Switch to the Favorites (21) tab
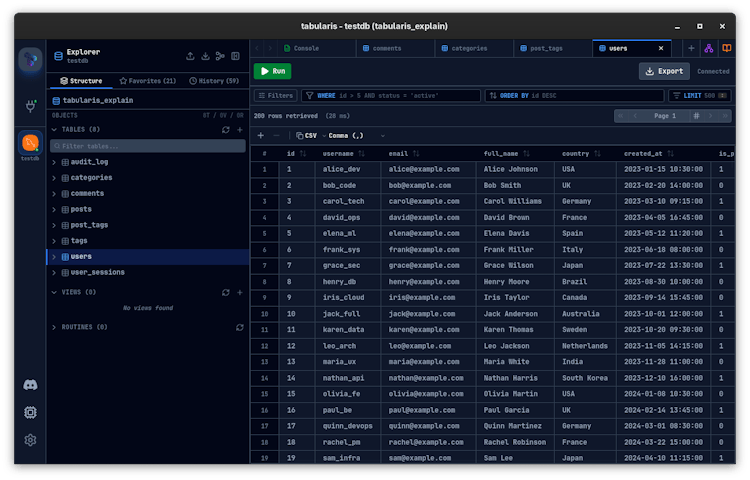The height and width of the screenshot is (480, 750). 147,81
